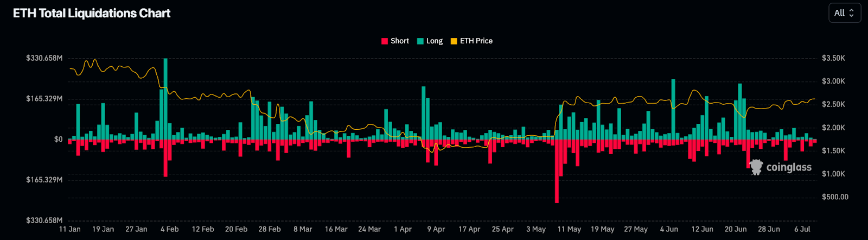Image resolution: width=868 pixels, height=240 pixels.
Task: Toggle the Short series legend item
Action: 395,41
